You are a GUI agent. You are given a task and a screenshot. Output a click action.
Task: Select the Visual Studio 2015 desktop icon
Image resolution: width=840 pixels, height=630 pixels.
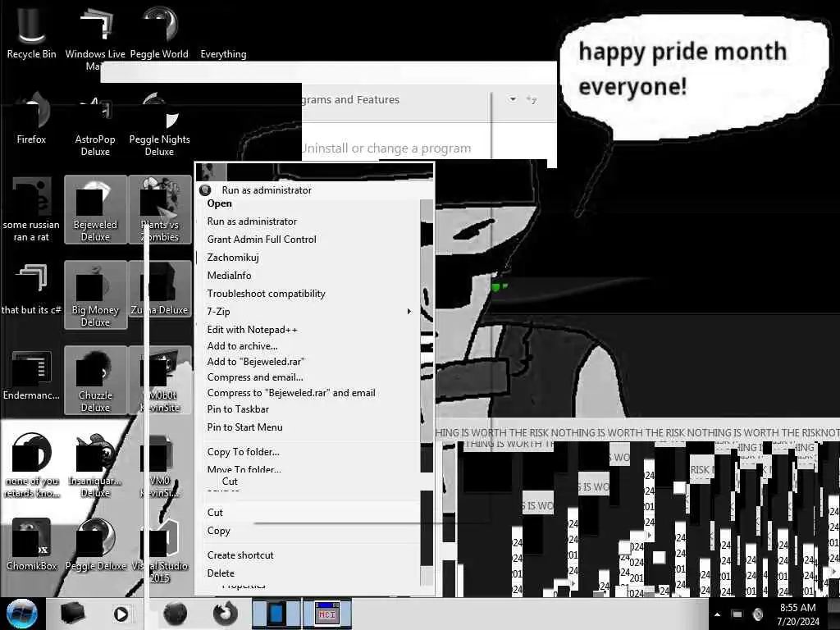coord(160,550)
